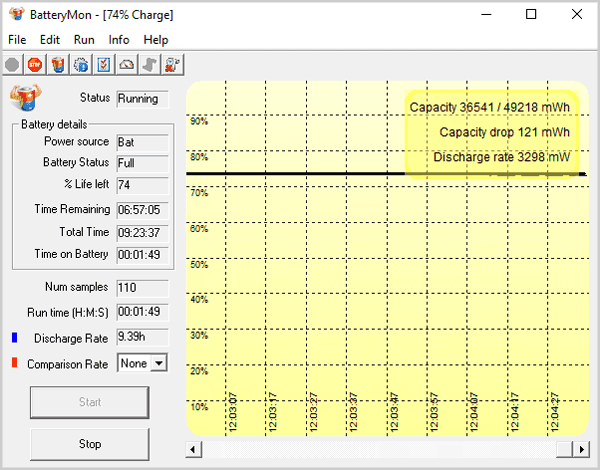
Task: Click the red Comparison Rate color swatch
Action: click(15, 362)
